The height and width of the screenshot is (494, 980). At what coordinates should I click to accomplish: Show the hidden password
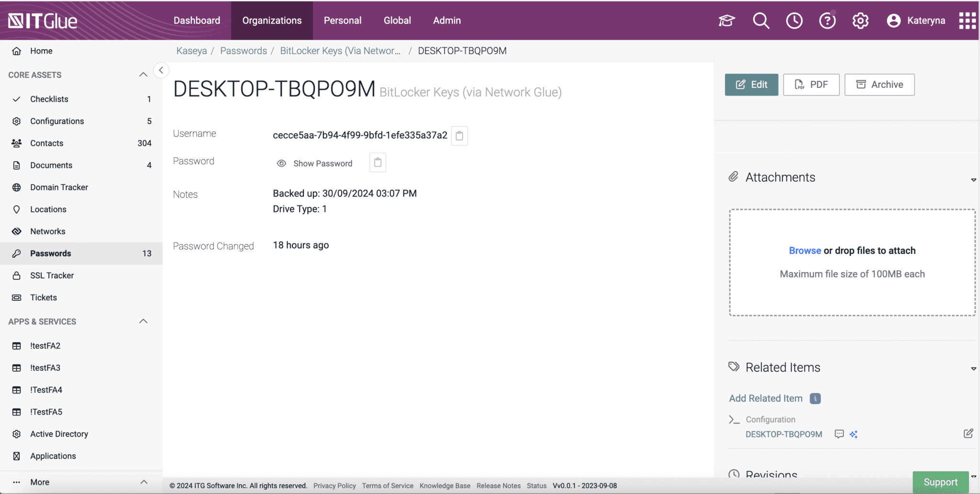[314, 163]
